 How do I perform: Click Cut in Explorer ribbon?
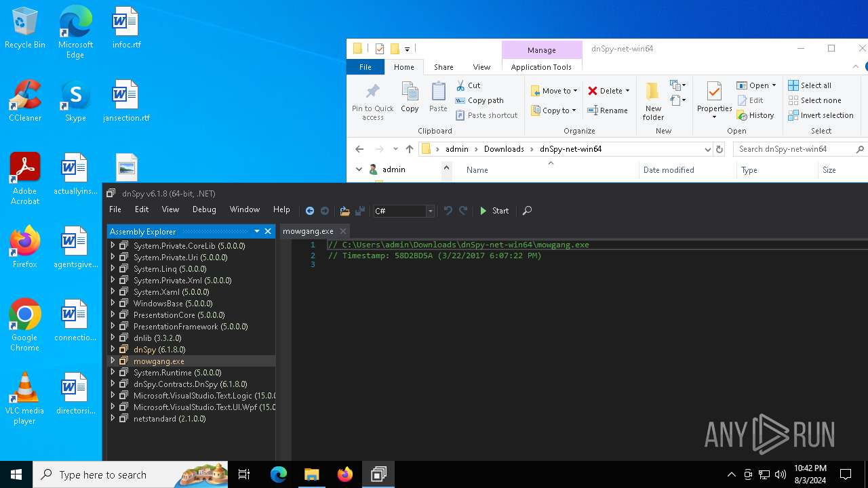tap(468, 85)
